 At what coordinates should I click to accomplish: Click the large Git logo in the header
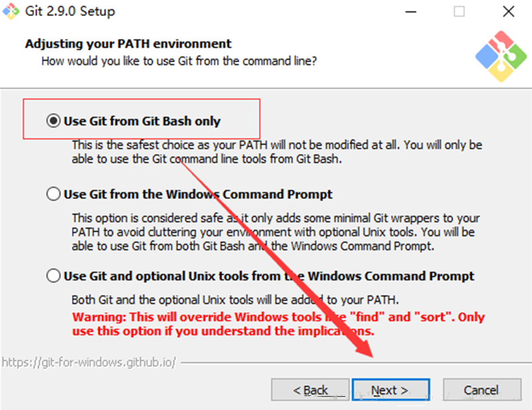coord(501,56)
